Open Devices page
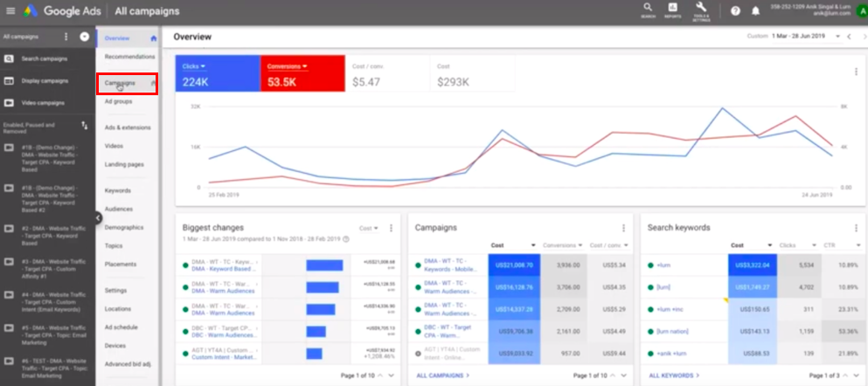 (115, 346)
